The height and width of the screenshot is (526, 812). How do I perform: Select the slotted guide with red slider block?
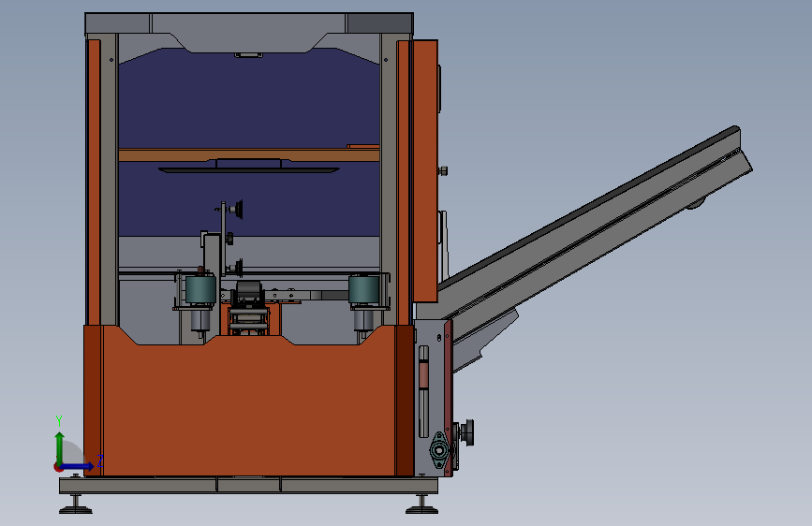pyautogui.click(x=423, y=392)
